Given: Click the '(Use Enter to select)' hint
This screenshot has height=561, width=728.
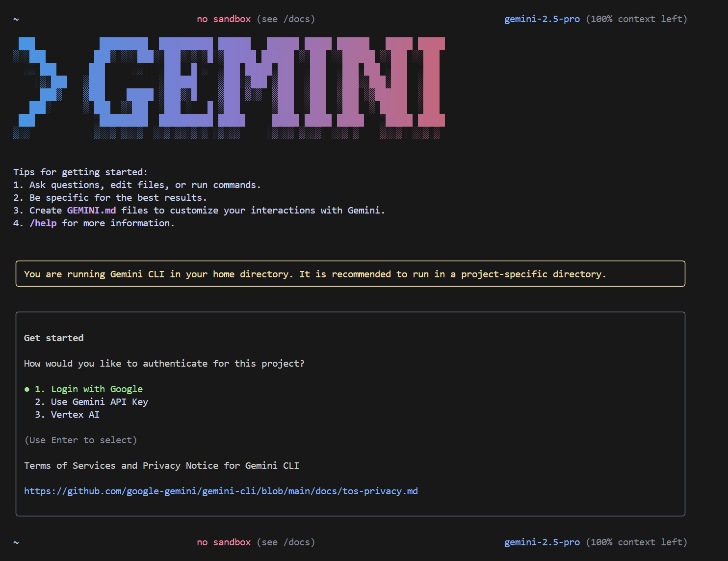Looking at the screenshot, I should pyautogui.click(x=80, y=440).
